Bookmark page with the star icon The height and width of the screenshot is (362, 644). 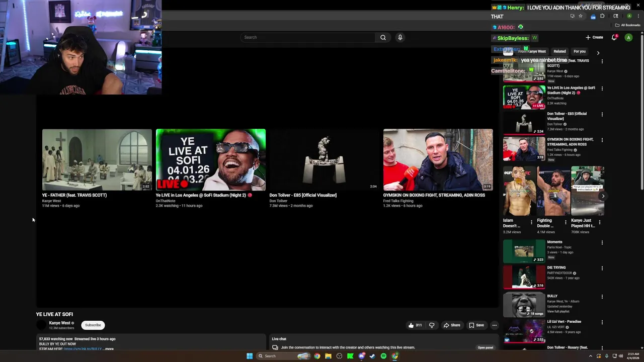580,16
